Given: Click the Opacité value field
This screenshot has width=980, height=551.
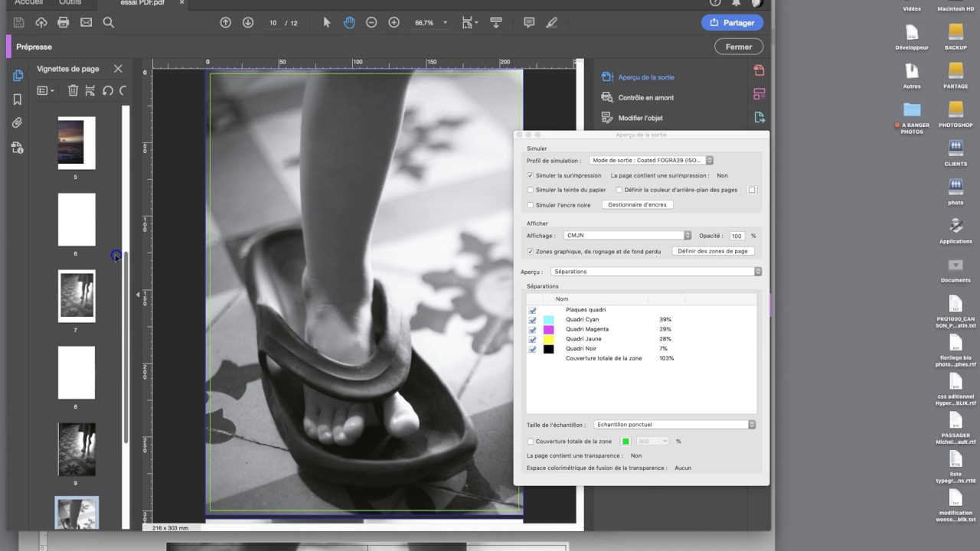Looking at the screenshot, I should (737, 236).
